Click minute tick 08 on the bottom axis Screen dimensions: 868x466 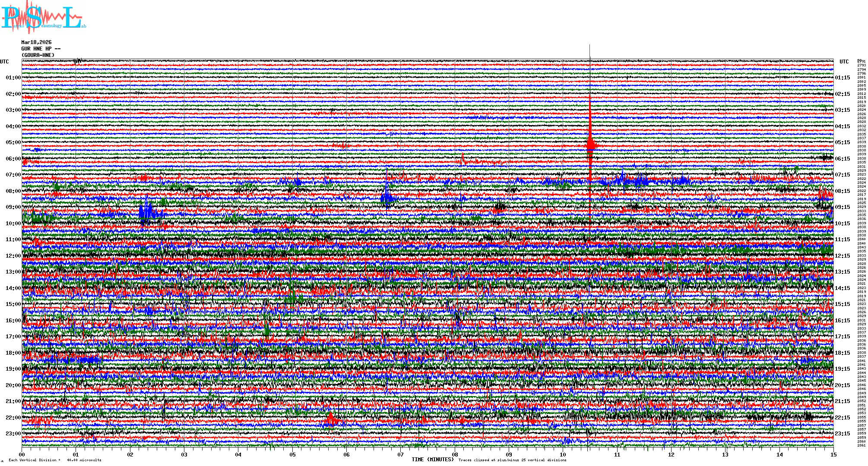point(455,455)
